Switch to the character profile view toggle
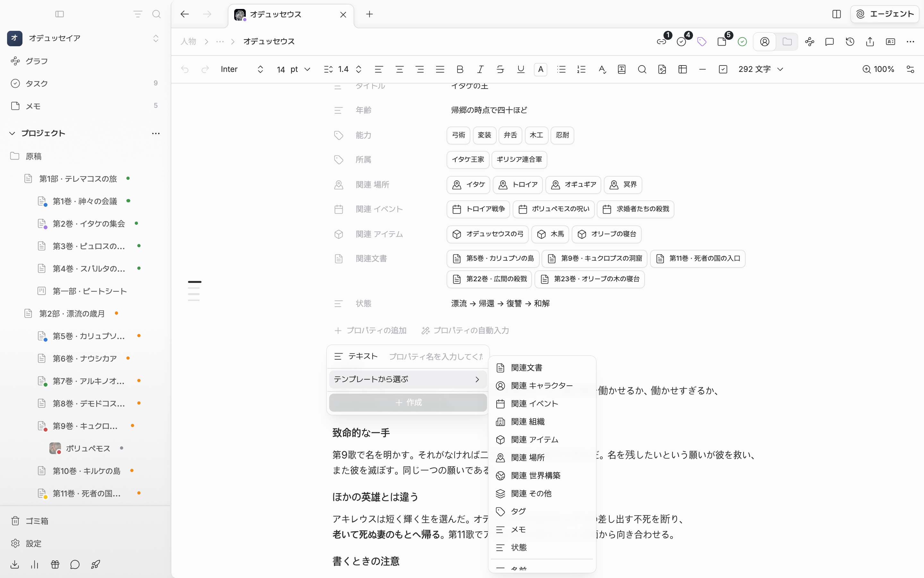This screenshot has height=578, width=924. click(x=765, y=42)
